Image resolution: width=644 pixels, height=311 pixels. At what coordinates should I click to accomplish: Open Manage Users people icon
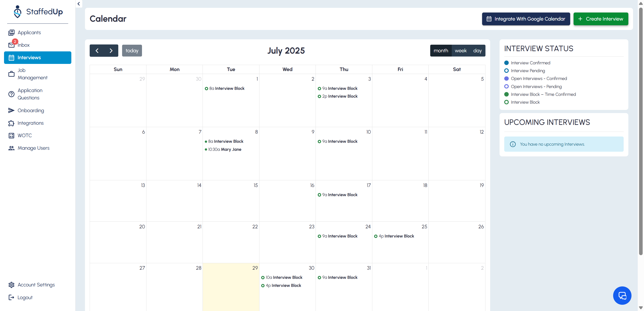pos(11,148)
